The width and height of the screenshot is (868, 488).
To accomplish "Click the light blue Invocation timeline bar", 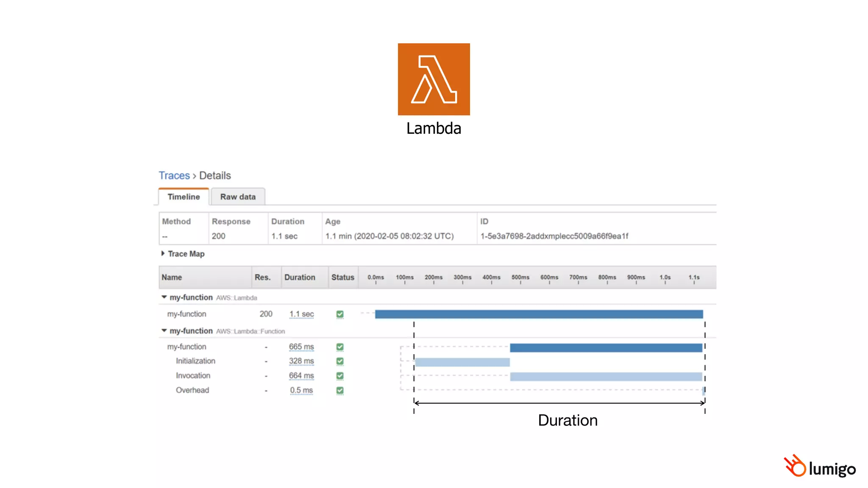I will click(x=606, y=377).
